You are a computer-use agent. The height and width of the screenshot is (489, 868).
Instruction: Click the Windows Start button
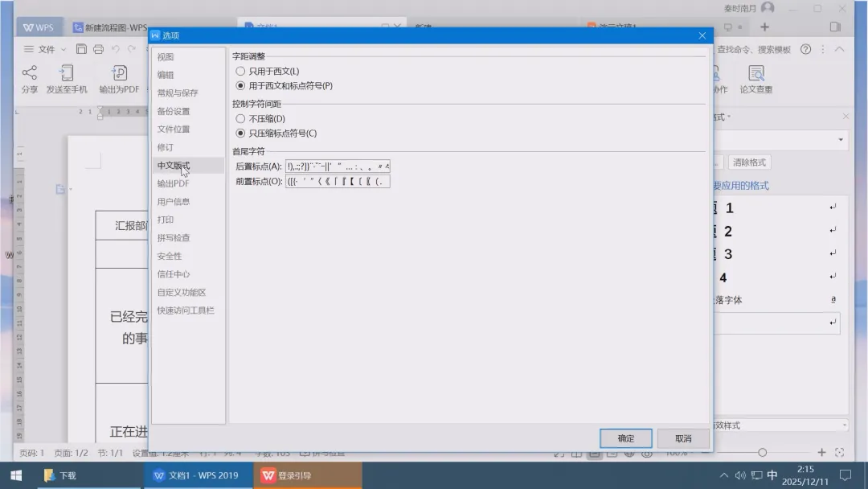[16, 475]
